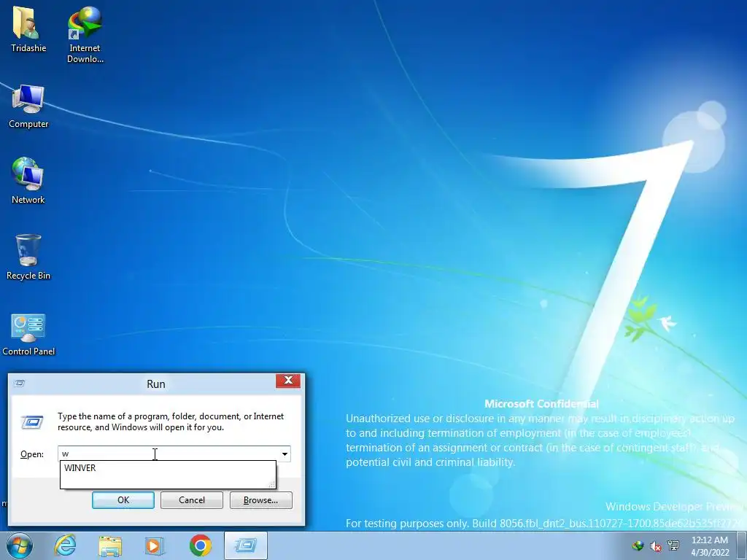Click the muted volume tray icon
The height and width of the screenshot is (560, 747).
point(656,545)
